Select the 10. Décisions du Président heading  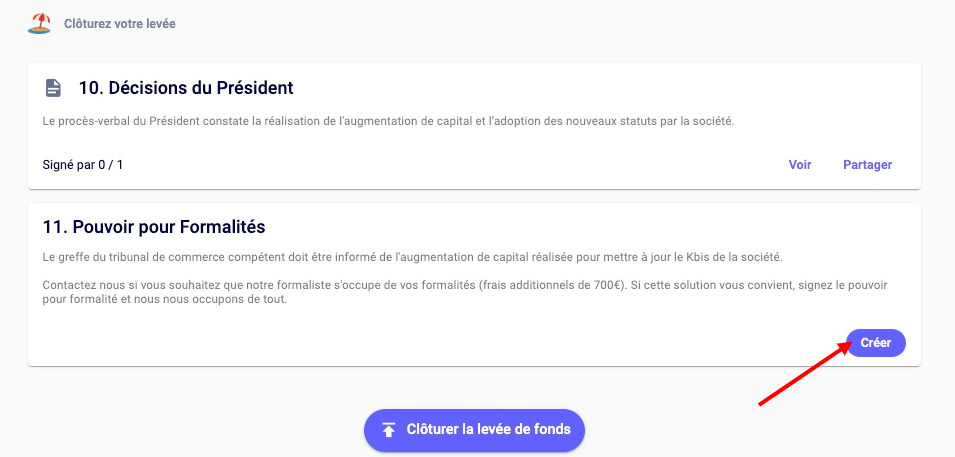click(186, 88)
